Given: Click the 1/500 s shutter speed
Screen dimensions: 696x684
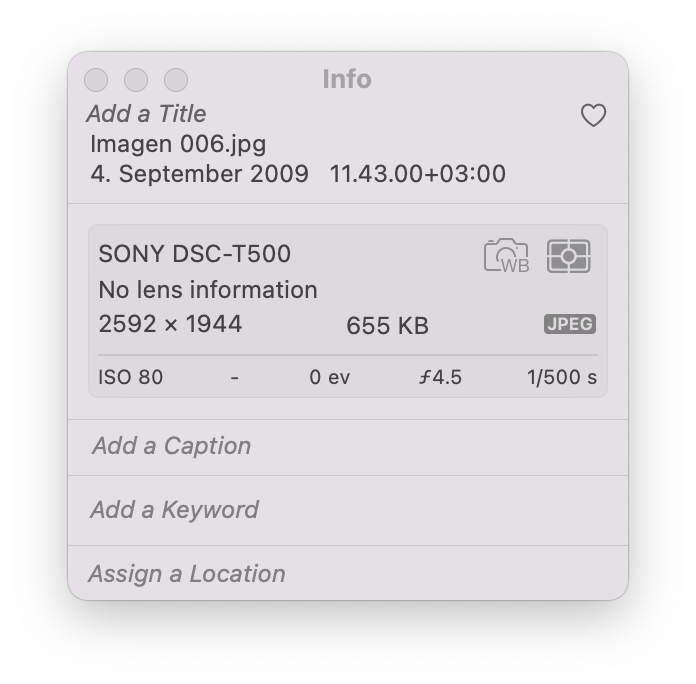Looking at the screenshot, I should (561, 378).
